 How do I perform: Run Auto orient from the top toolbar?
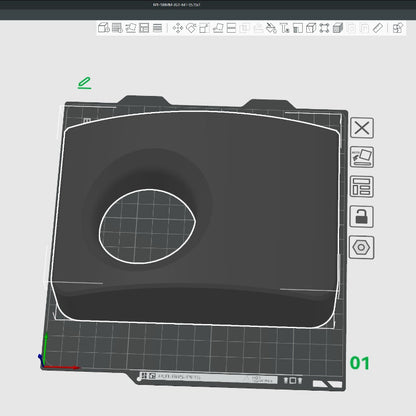(x=130, y=28)
